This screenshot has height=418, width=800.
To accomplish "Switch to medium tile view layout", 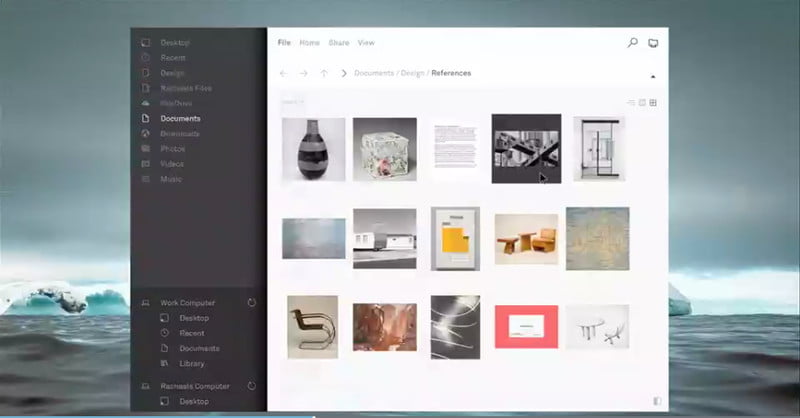I will (642, 103).
